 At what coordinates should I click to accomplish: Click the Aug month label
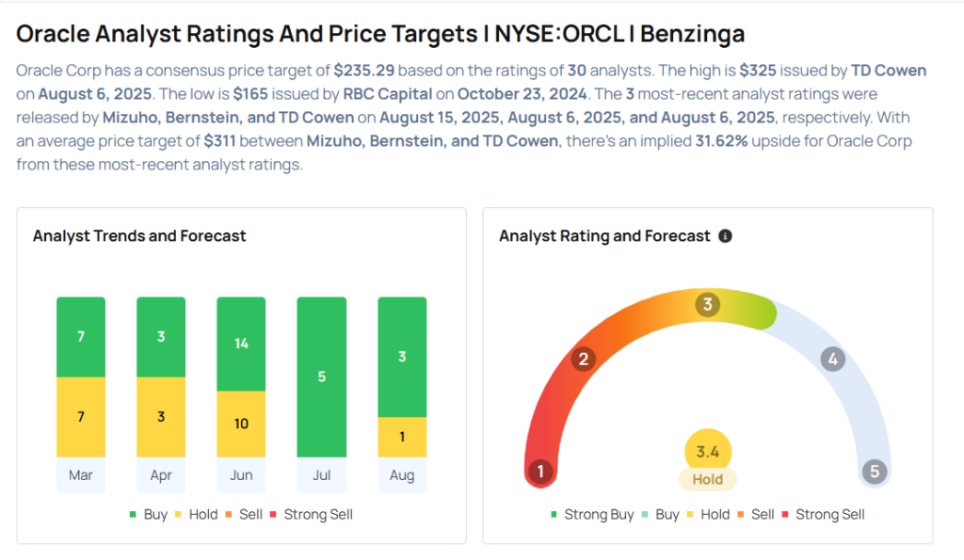(x=402, y=475)
